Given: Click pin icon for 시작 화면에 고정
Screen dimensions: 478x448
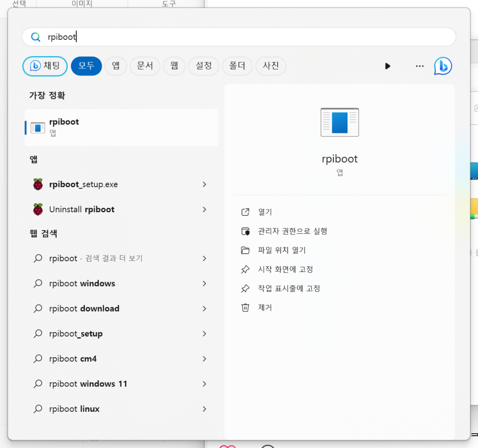Looking at the screenshot, I should point(245,269).
